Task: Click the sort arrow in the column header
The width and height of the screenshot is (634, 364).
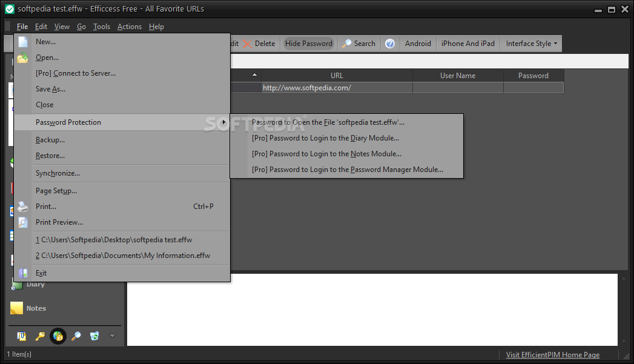Action: tap(254, 75)
